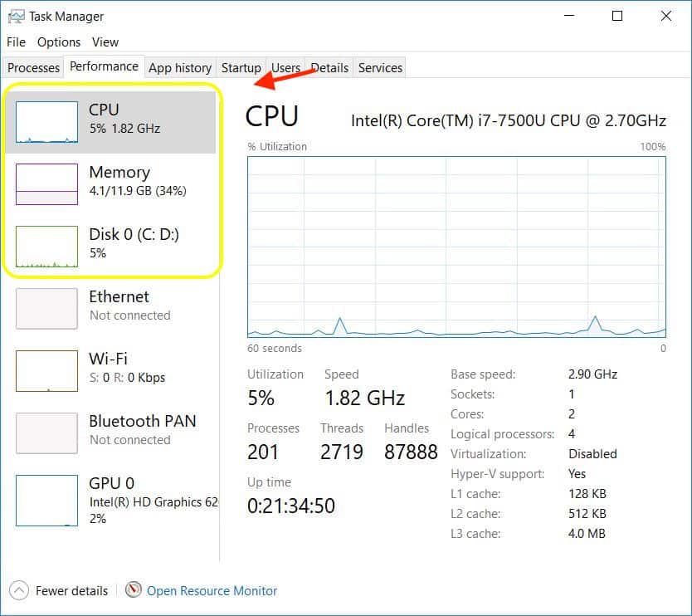Image resolution: width=692 pixels, height=616 pixels.
Task: Switch to the Details tab
Action: tap(329, 68)
